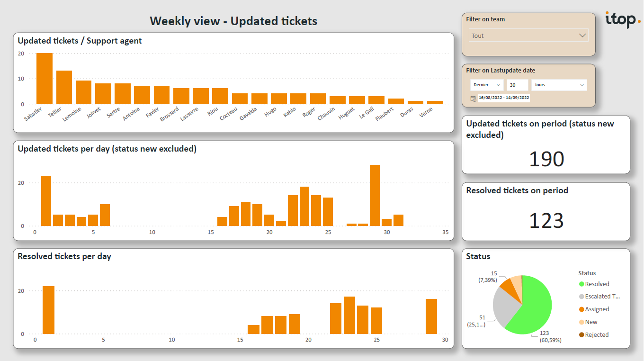Click the orange Assigned legend marker
Image resolution: width=644 pixels, height=361 pixels.
pyautogui.click(x=581, y=309)
